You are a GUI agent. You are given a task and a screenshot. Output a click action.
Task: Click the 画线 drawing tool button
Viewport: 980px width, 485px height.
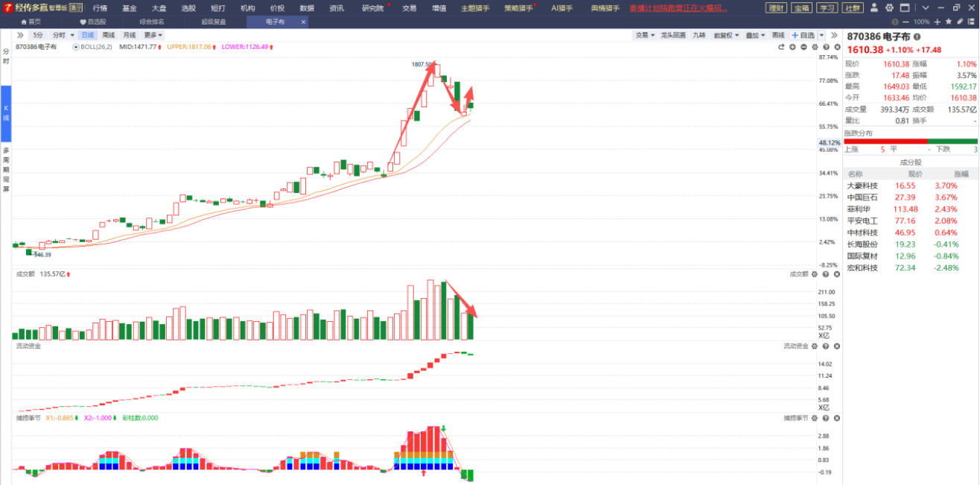(778, 35)
